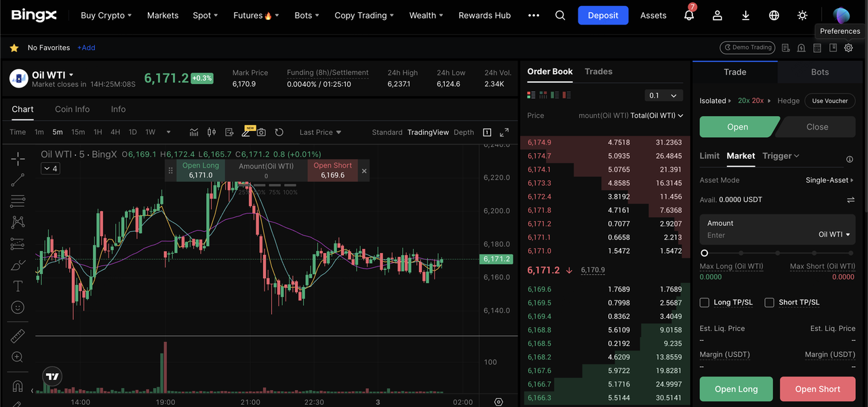Tick the Short TP/SL checkbox
The height and width of the screenshot is (407, 868).
click(769, 303)
